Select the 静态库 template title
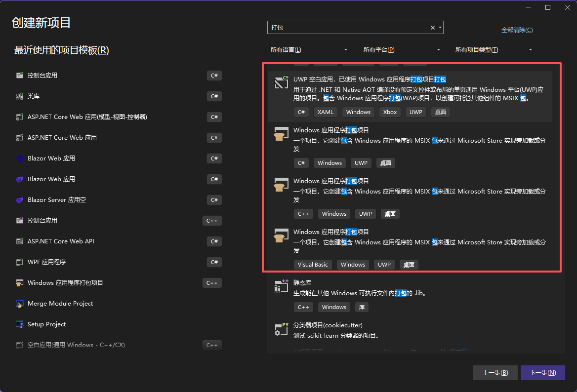 pos(302,282)
